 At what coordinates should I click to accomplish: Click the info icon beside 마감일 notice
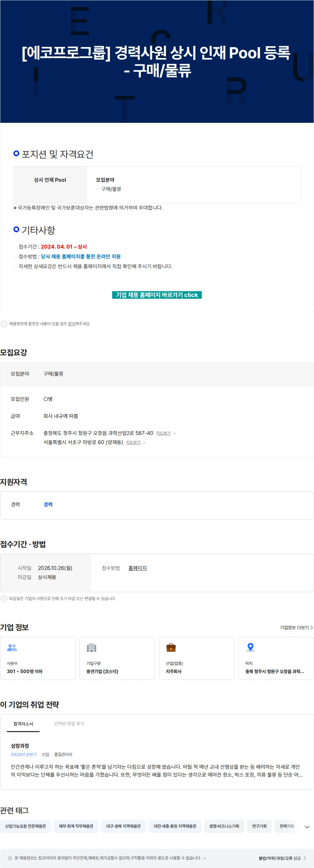4,598
